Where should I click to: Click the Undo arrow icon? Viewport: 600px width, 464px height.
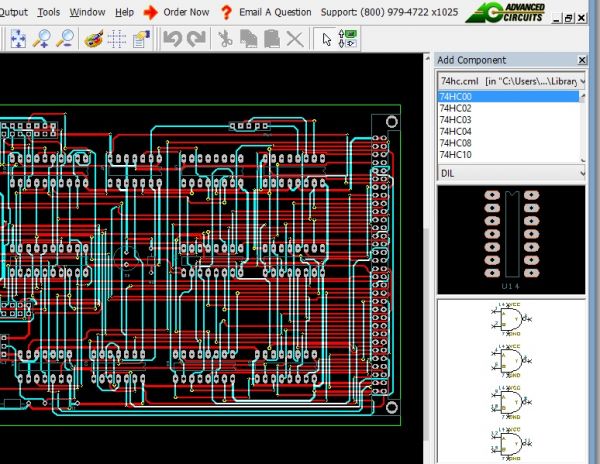coord(172,39)
